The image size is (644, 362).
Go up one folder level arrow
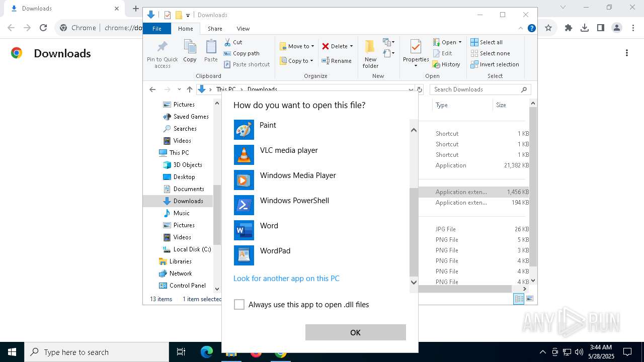[x=189, y=89]
